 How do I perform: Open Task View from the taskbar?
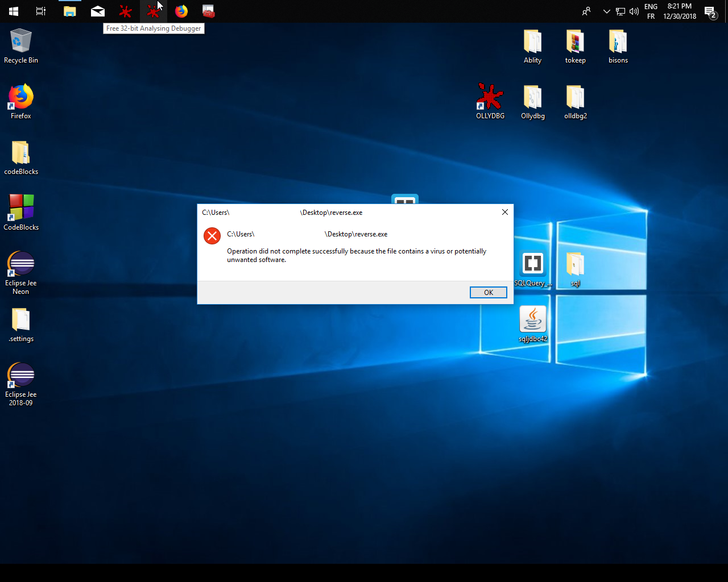40,11
